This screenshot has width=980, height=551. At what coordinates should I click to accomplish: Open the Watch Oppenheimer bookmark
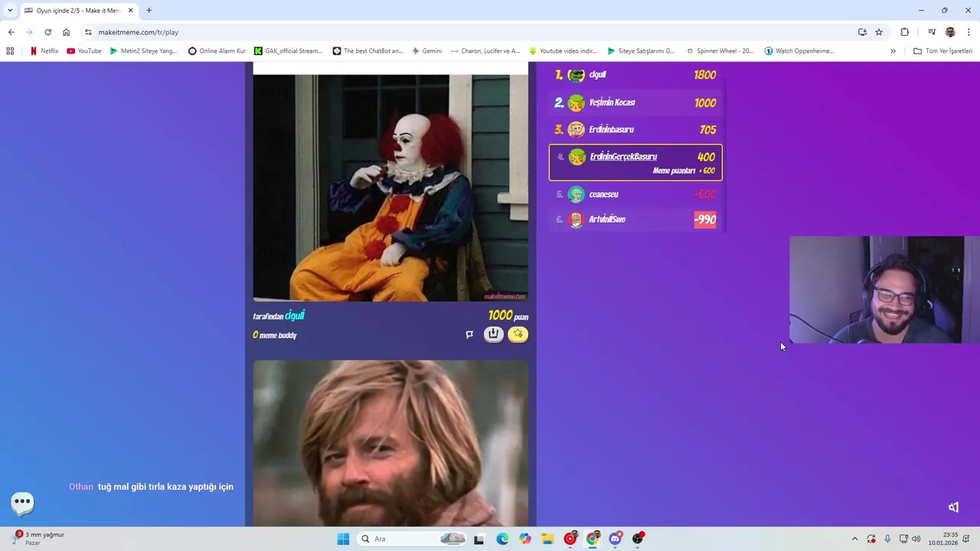pos(799,51)
